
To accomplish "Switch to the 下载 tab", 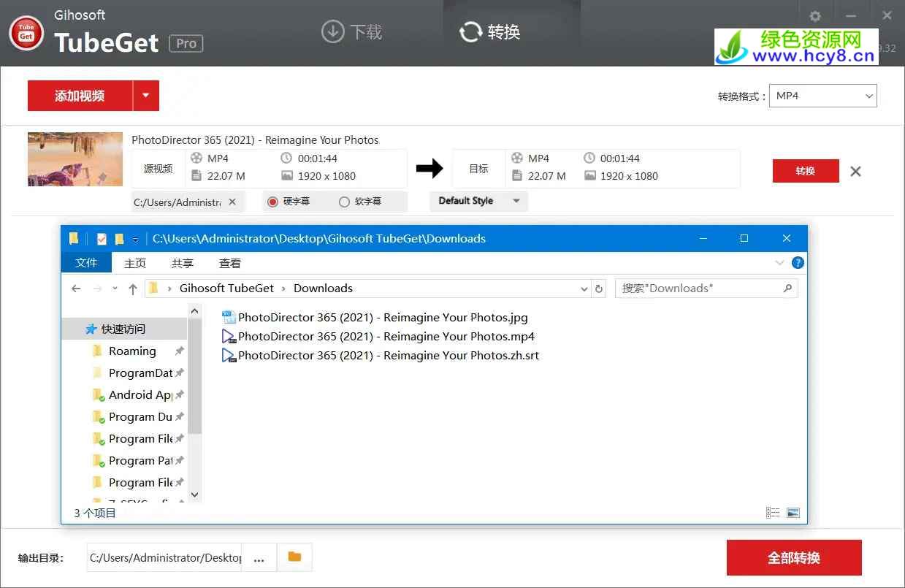I will [352, 32].
